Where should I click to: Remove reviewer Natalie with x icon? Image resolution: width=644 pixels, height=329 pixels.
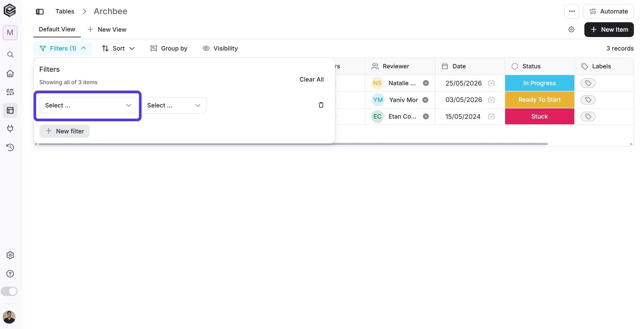click(426, 83)
